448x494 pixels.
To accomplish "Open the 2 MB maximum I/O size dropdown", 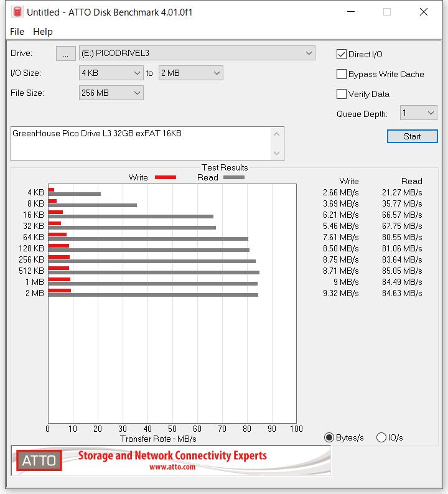I will (x=191, y=73).
